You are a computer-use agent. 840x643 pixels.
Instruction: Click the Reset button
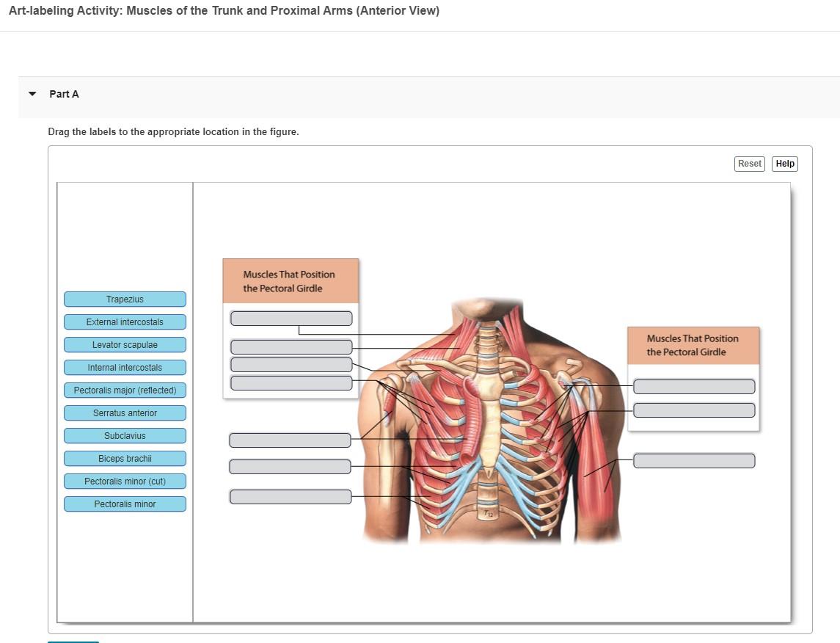(x=749, y=164)
